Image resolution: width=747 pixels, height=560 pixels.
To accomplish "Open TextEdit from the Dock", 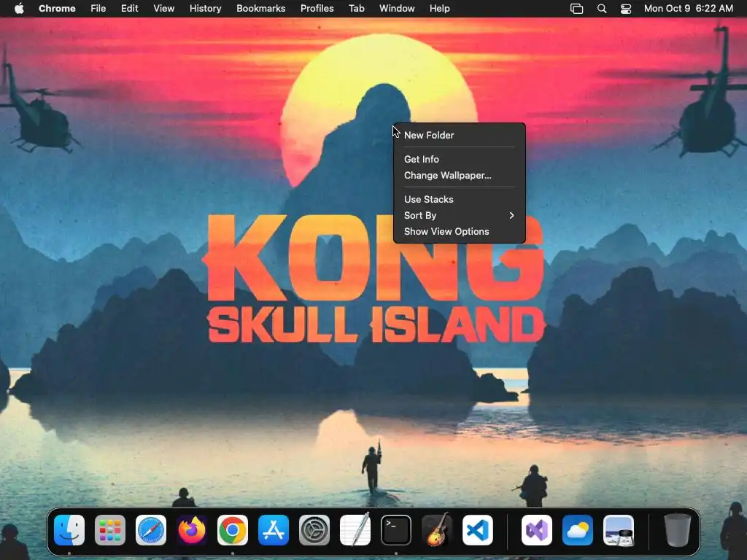I will pyautogui.click(x=355, y=530).
